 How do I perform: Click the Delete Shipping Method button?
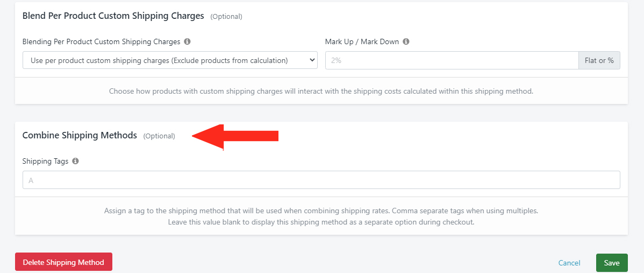coord(63,262)
